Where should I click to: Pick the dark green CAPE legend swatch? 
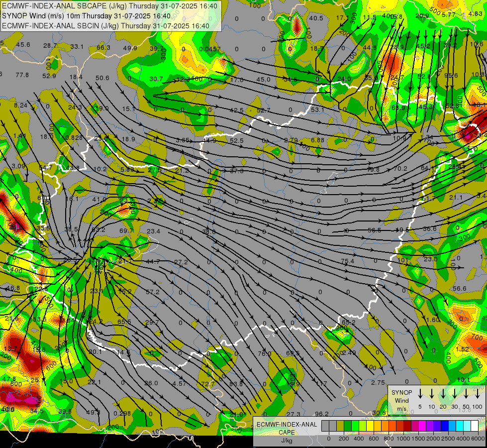pyautogui.click(x=348, y=426)
